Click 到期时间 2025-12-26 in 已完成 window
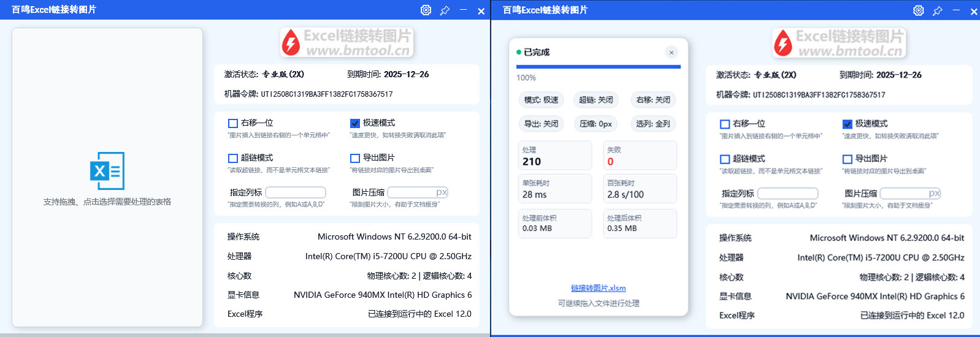Viewport: 980px width, 337px height. (x=881, y=75)
